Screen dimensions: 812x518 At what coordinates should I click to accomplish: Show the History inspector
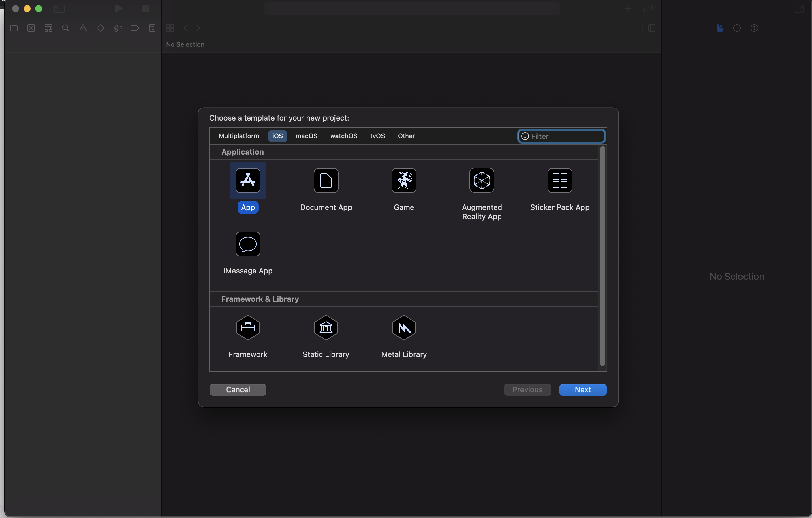(737, 28)
